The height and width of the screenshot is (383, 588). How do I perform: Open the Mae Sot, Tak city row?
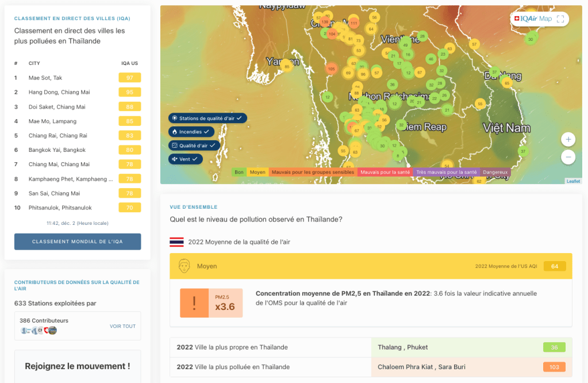pos(45,78)
